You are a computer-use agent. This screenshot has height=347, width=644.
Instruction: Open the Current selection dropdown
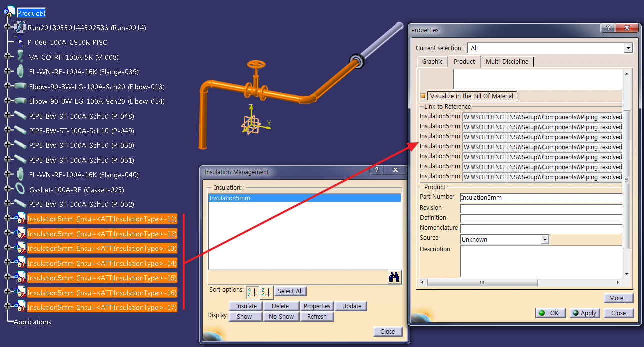click(x=628, y=48)
